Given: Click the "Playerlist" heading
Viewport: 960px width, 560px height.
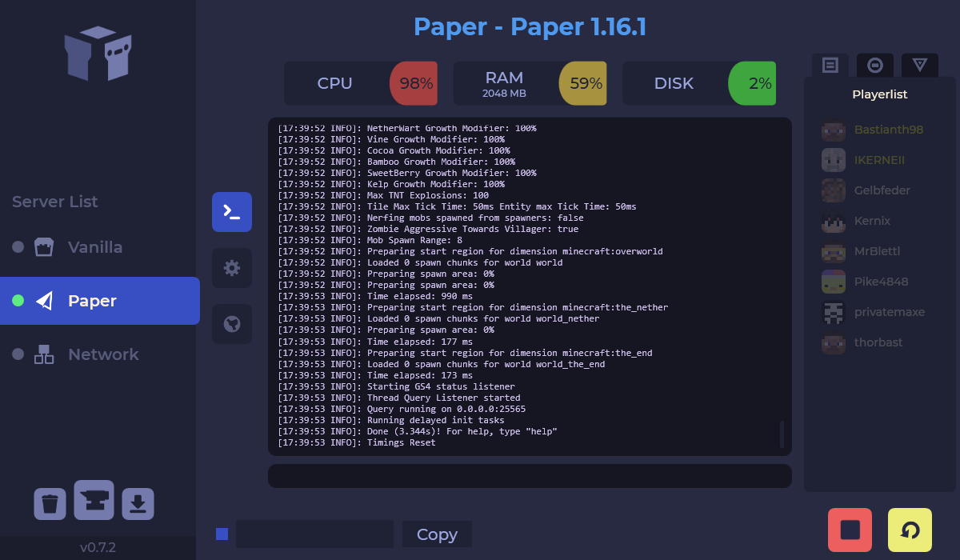Looking at the screenshot, I should [x=880, y=94].
